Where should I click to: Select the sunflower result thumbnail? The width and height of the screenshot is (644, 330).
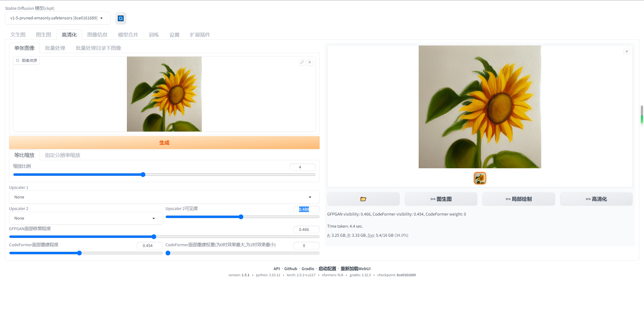point(480,178)
